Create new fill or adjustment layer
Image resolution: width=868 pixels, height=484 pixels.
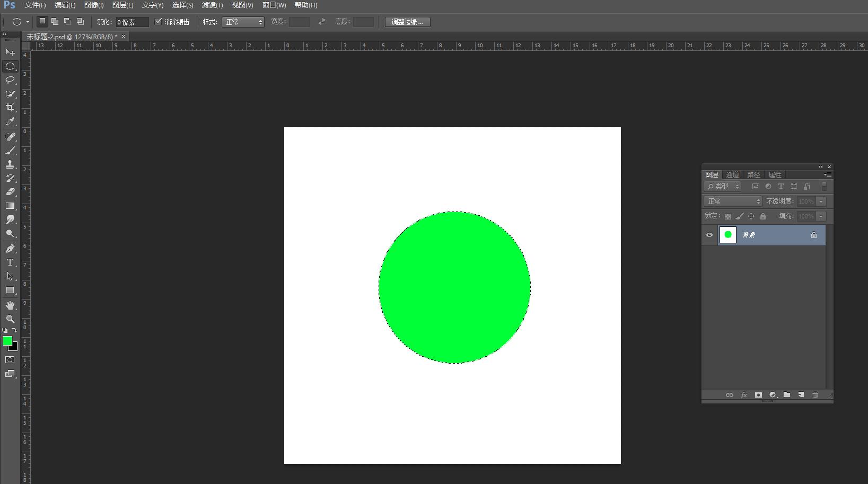pyautogui.click(x=773, y=395)
